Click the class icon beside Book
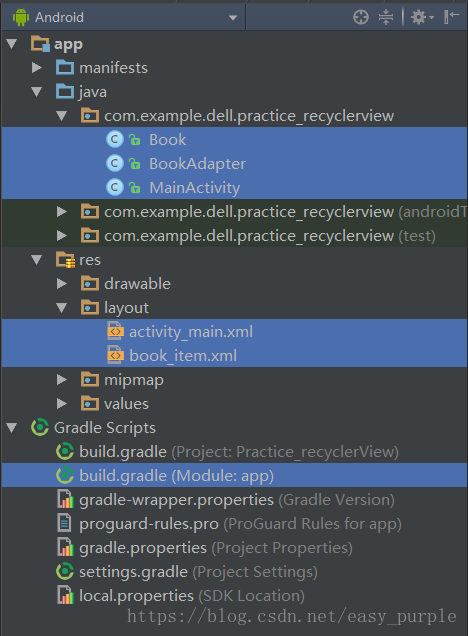The height and width of the screenshot is (636, 468). click(x=115, y=140)
